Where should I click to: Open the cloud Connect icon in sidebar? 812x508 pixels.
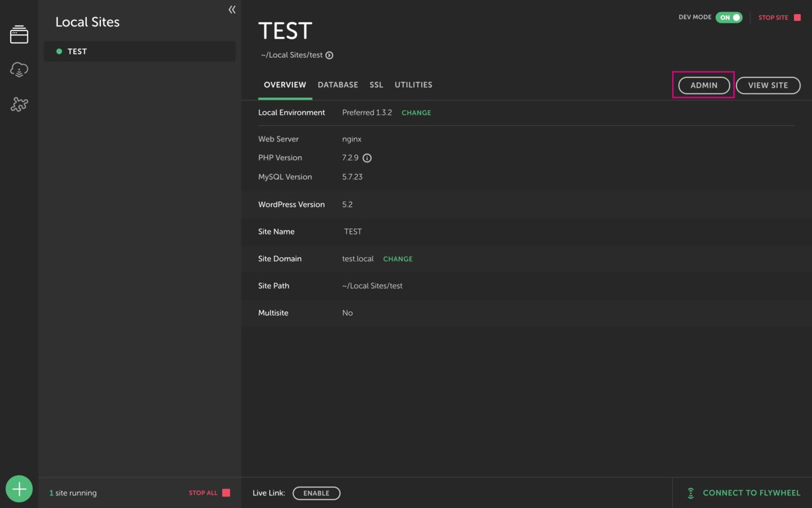coord(19,69)
